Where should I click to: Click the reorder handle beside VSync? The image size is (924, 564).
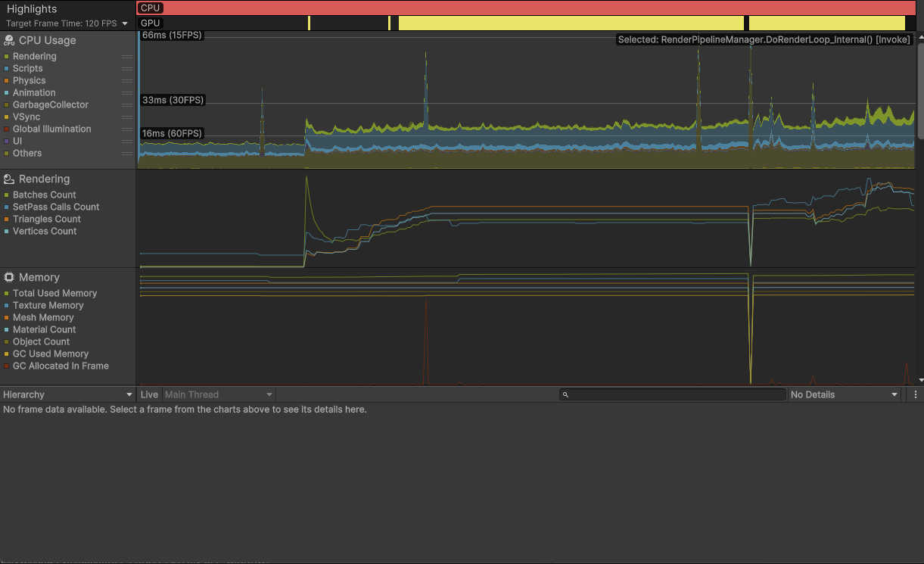[x=127, y=117]
